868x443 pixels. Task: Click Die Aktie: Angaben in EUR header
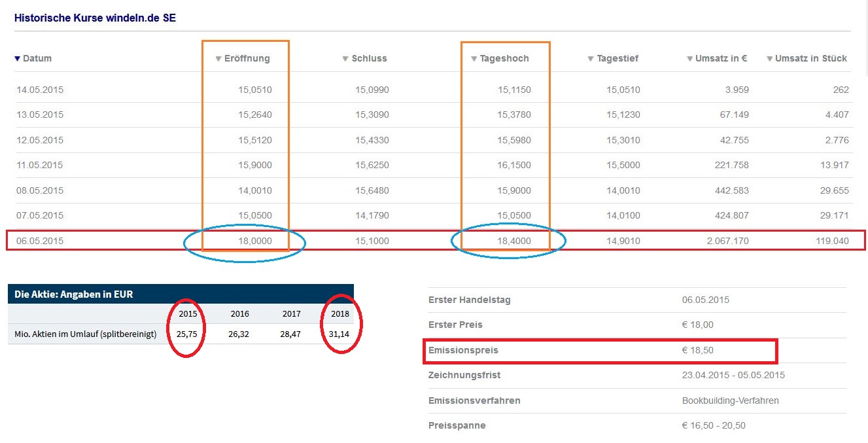click(x=74, y=294)
